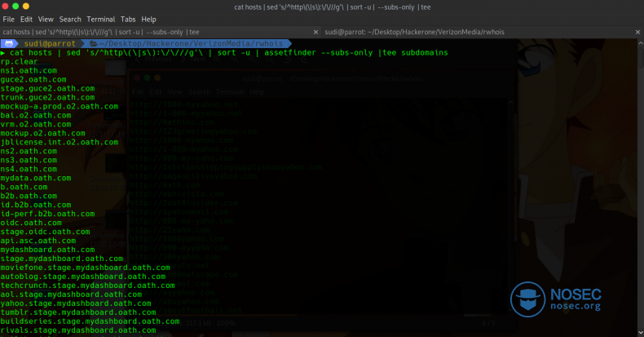Open the Tabs menu

[128, 20]
